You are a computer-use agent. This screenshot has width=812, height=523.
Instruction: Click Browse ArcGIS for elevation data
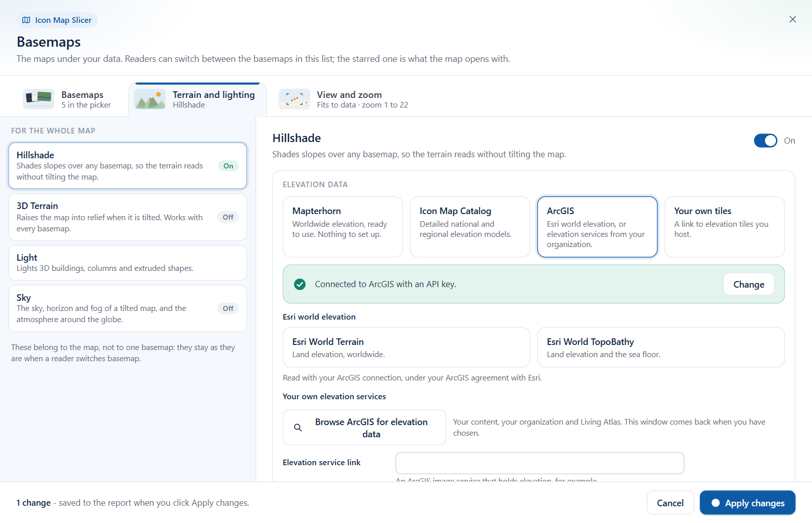(364, 428)
